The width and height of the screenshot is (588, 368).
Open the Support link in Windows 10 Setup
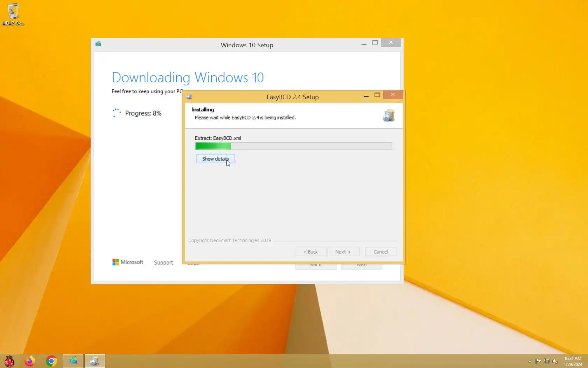pyautogui.click(x=163, y=263)
